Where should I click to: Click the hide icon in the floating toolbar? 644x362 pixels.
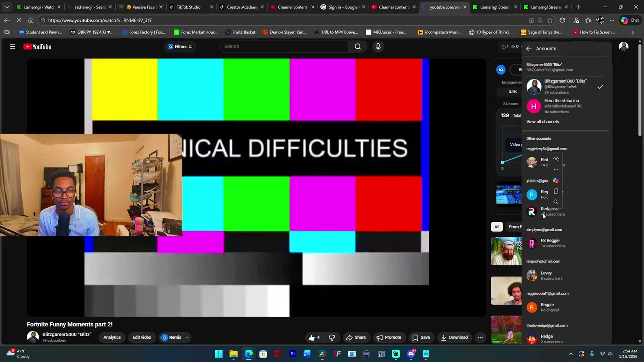click(556, 159)
